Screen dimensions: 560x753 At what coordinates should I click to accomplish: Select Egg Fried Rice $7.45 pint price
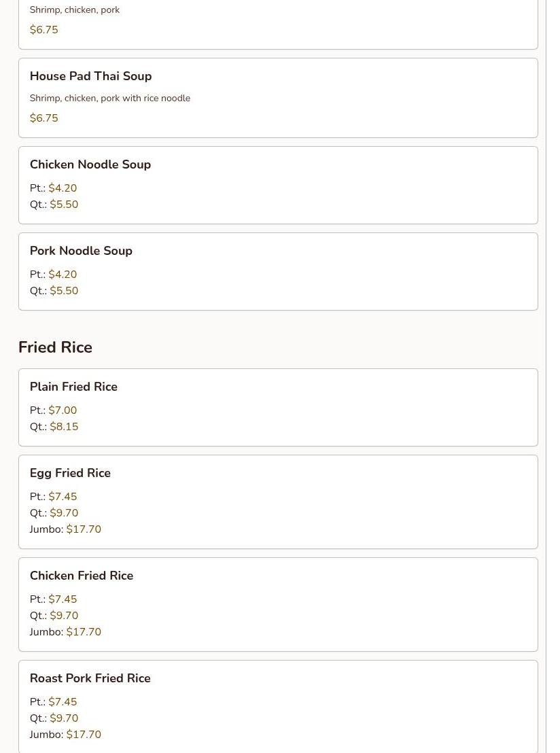point(63,497)
